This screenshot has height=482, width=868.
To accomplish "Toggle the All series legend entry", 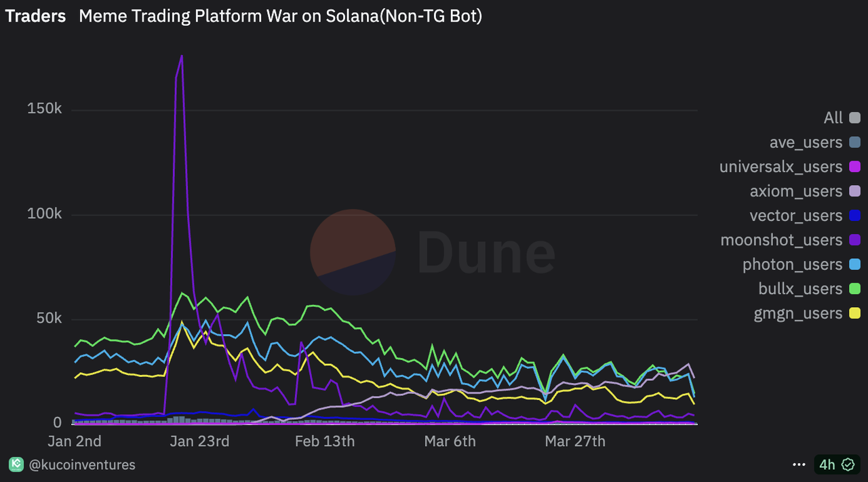I will pyautogui.click(x=833, y=118).
